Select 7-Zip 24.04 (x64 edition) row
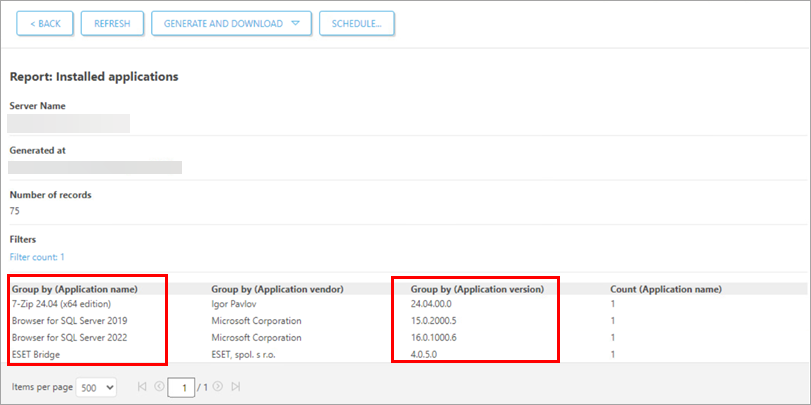811x405 pixels. (62, 304)
